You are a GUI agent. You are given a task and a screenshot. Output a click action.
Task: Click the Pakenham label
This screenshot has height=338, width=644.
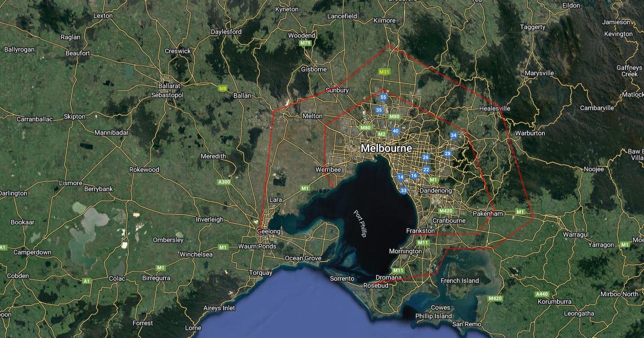click(x=488, y=214)
